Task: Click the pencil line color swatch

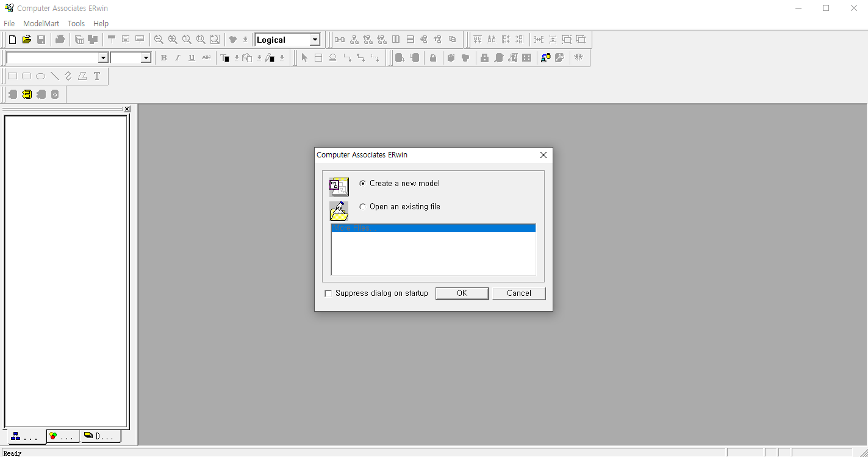Action: coord(270,58)
